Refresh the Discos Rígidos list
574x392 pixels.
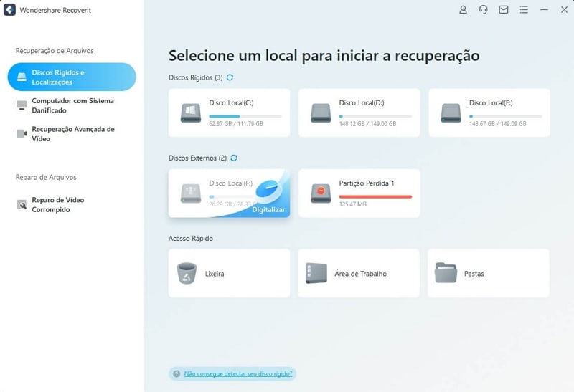230,77
